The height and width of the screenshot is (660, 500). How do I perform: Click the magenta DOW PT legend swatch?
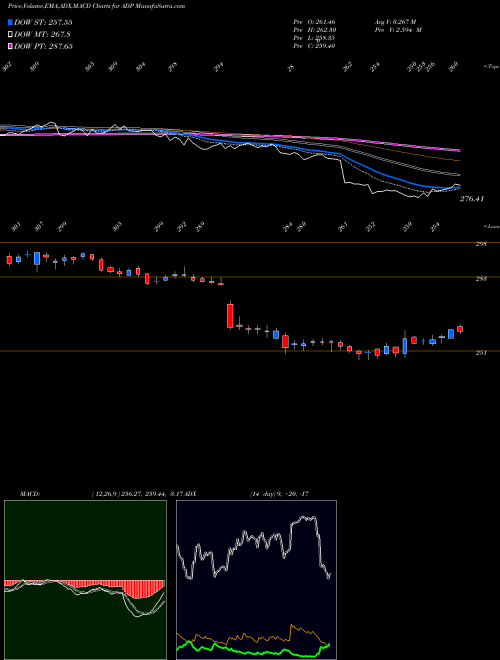coord(10,46)
